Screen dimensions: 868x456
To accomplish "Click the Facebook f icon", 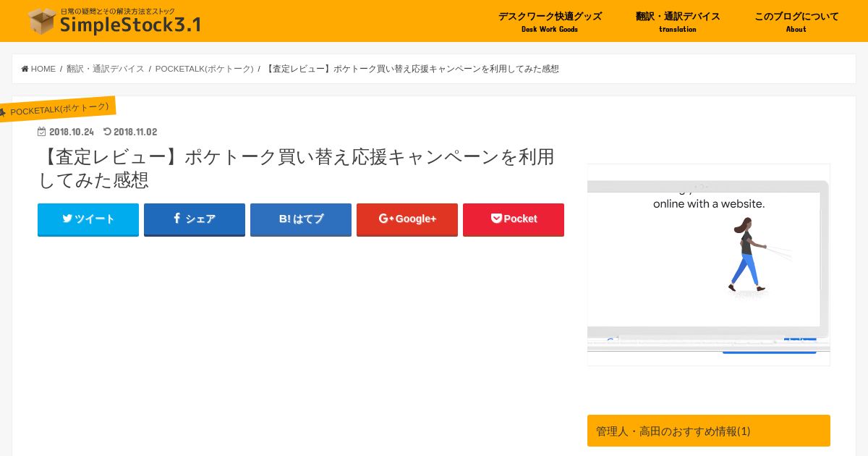I will [177, 218].
